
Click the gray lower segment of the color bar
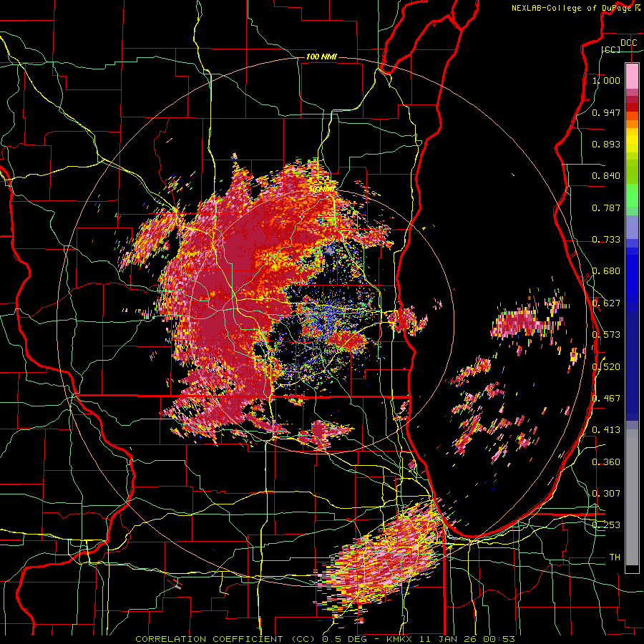[632, 499]
